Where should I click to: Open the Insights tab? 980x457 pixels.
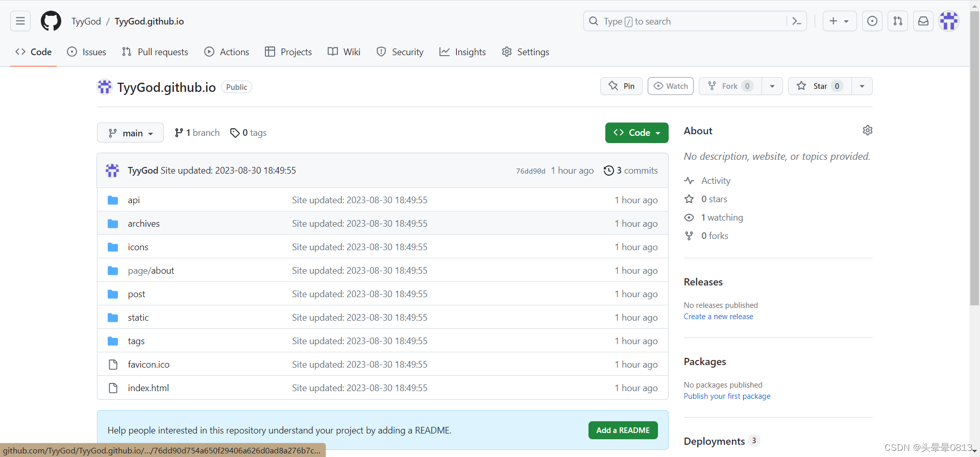463,52
